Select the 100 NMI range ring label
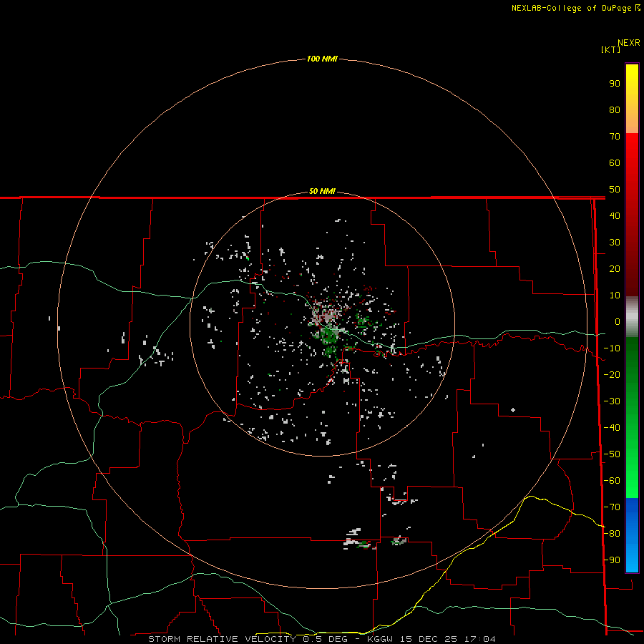 [x=322, y=59]
